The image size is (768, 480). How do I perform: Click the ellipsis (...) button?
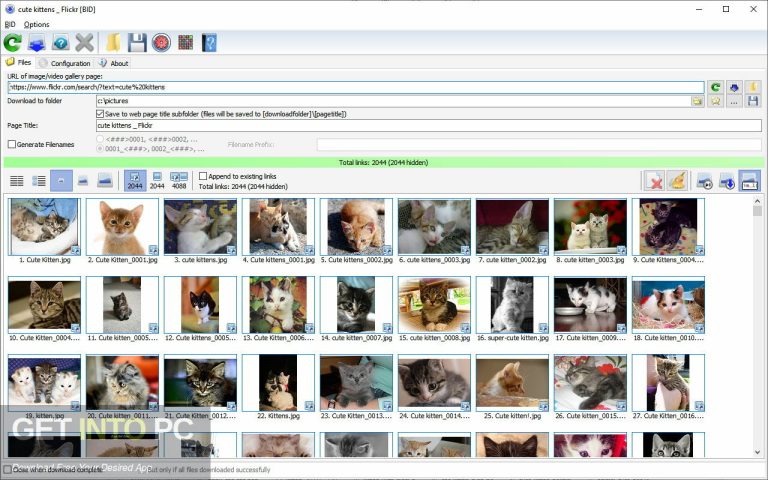pyautogui.click(x=734, y=101)
